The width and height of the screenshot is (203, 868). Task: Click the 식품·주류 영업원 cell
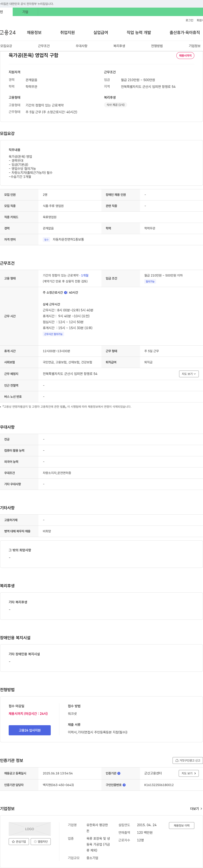[x=53, y=206]
